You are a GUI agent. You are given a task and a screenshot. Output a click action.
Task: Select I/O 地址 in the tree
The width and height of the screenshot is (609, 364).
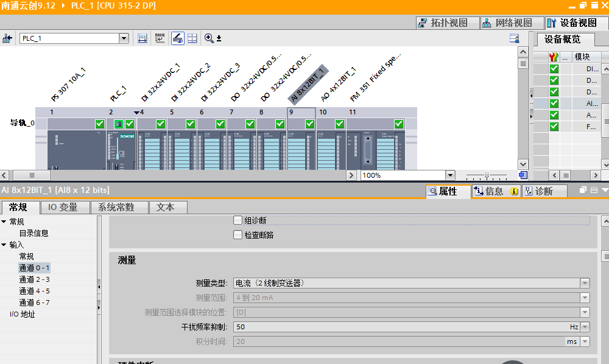pos(22,314)
